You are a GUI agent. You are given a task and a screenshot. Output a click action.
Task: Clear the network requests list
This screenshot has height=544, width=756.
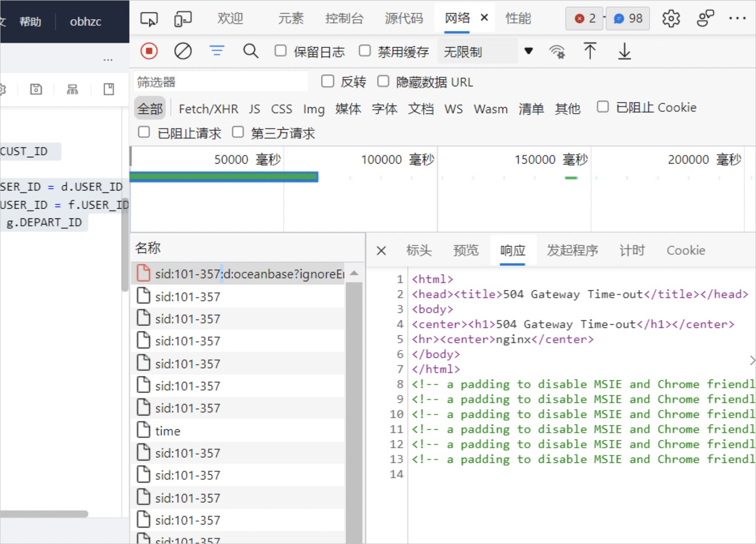(183, 51)
